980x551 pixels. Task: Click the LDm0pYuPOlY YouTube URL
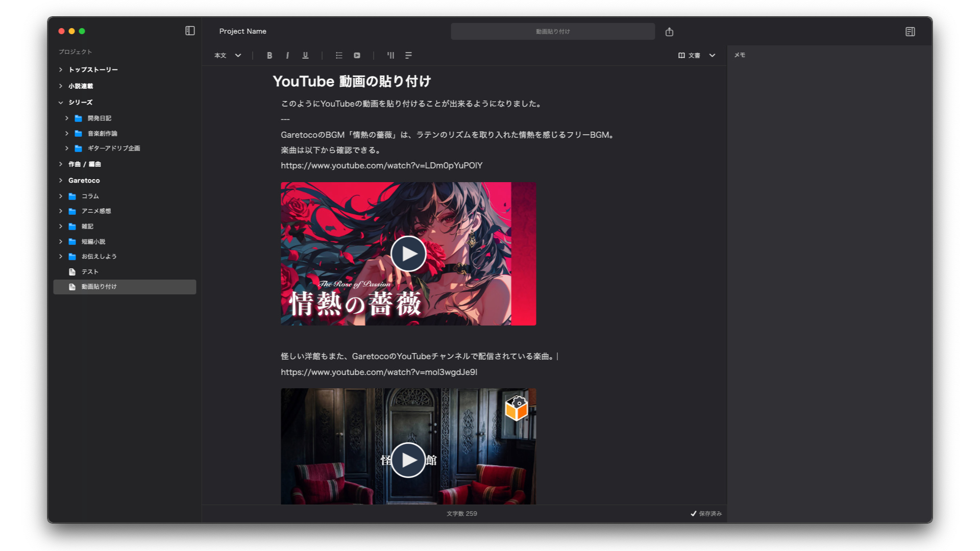click(x=381, y=165)
